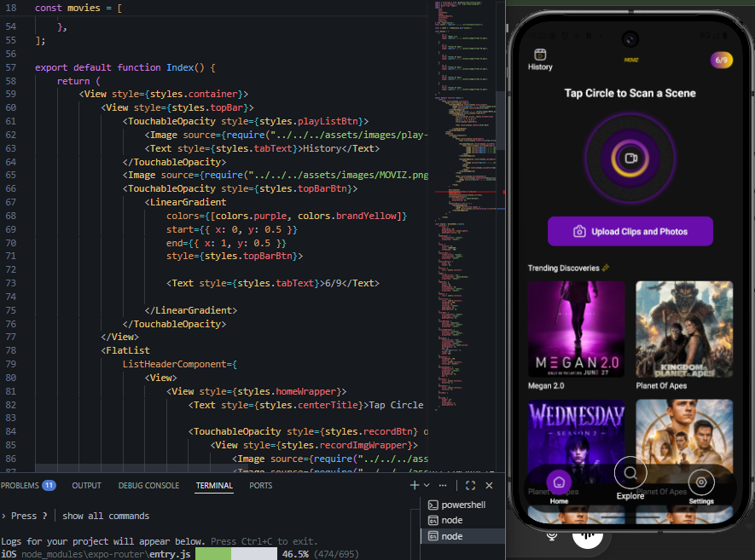Click "Planet Of Apes" caption under poster

pos(661,386)
